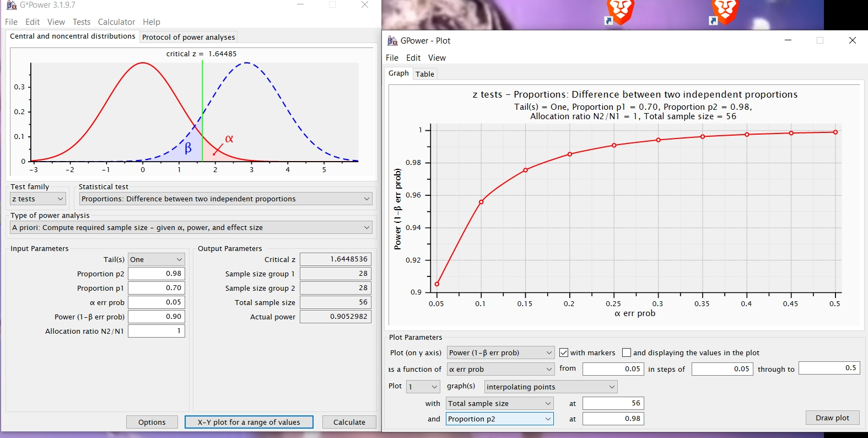868x438 pixels.
Task: Click the α err prob input field
Action: pos(157,302)
